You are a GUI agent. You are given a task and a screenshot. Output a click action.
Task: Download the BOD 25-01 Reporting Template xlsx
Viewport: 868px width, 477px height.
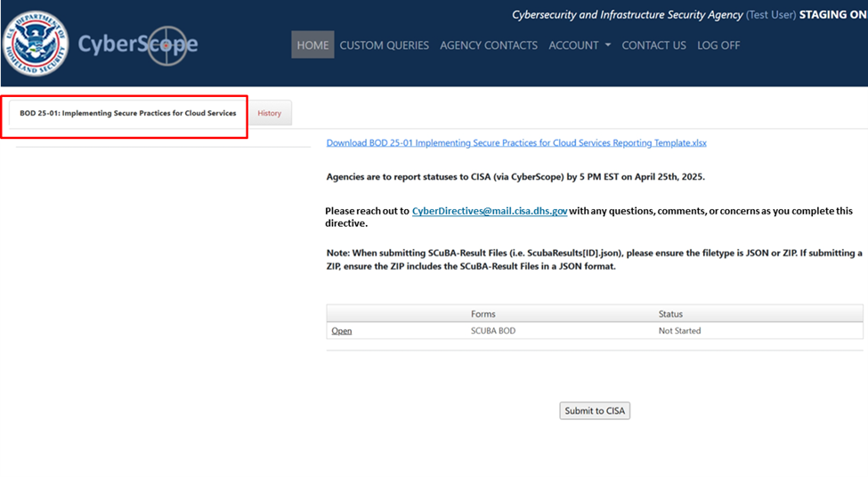pos(516,142)
